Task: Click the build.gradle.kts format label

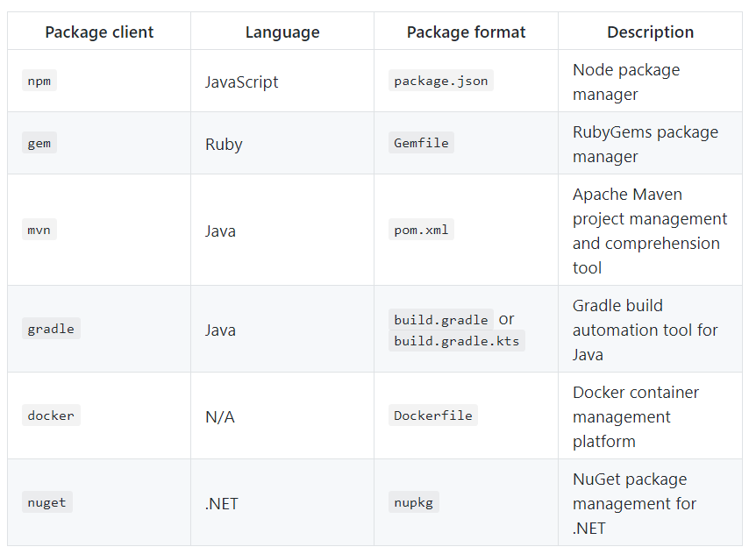Action: click(455, 341)
